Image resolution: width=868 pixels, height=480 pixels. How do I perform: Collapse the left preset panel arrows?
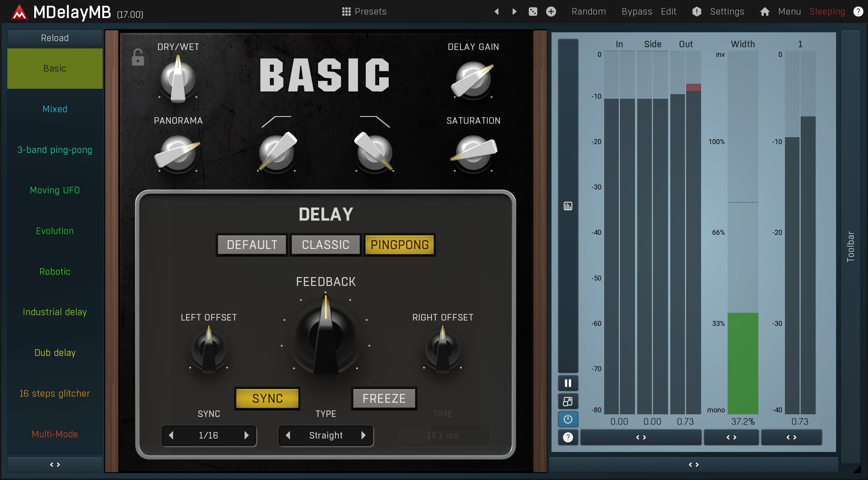(55, 465)
